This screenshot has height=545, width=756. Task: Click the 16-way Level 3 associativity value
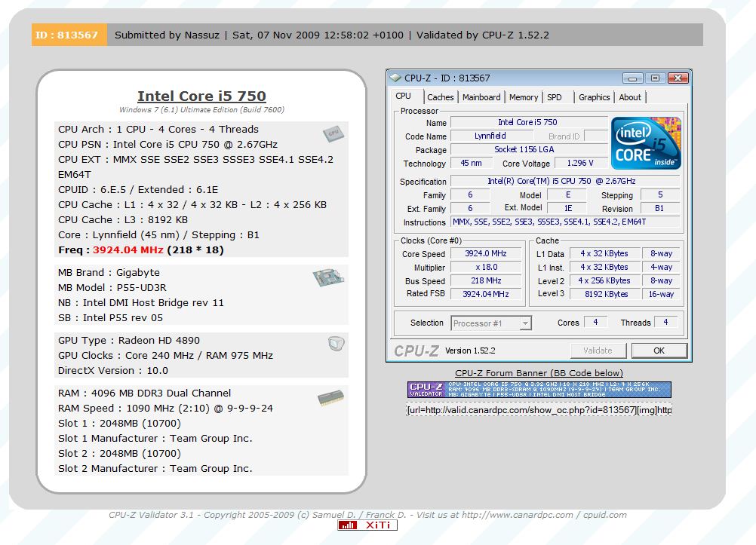661,294
